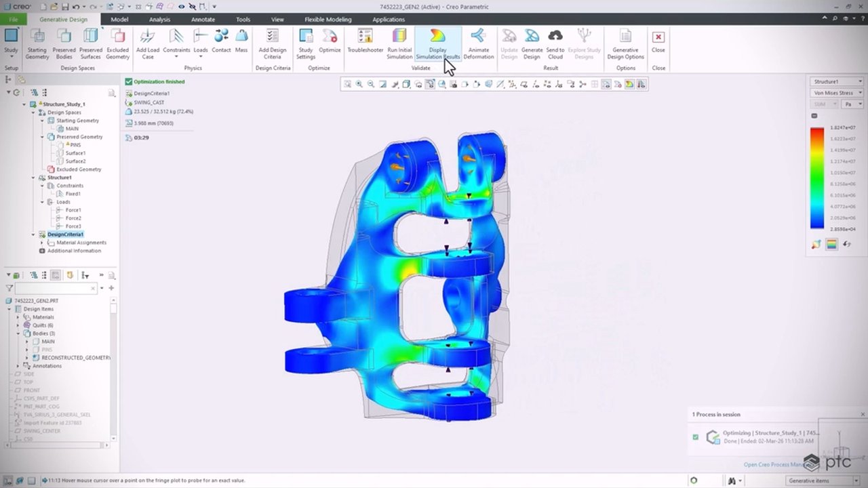Click the Starting Geometry ribbon icon
The height and width of the screenshot is (488, 868).
pos(37,44)
